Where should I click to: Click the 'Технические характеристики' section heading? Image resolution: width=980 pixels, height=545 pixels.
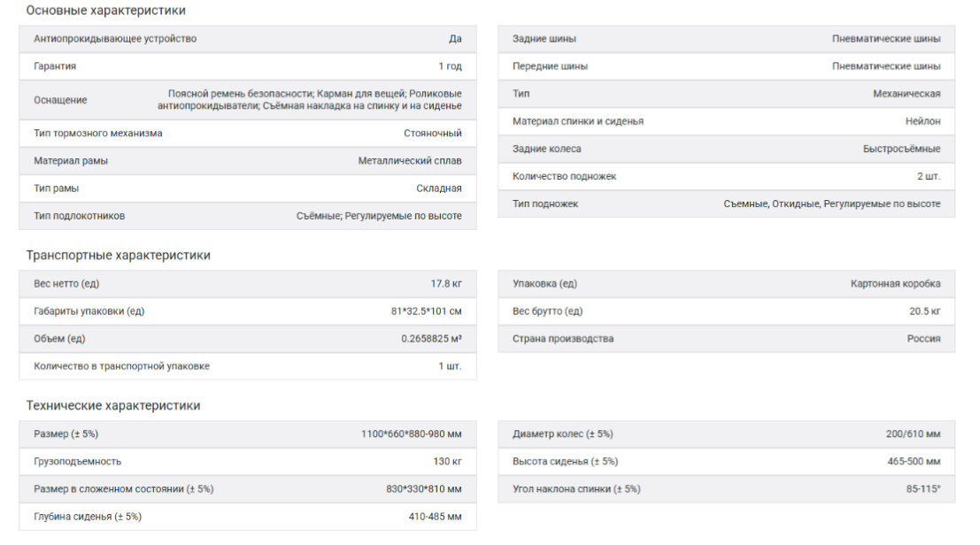coord(113,406)
